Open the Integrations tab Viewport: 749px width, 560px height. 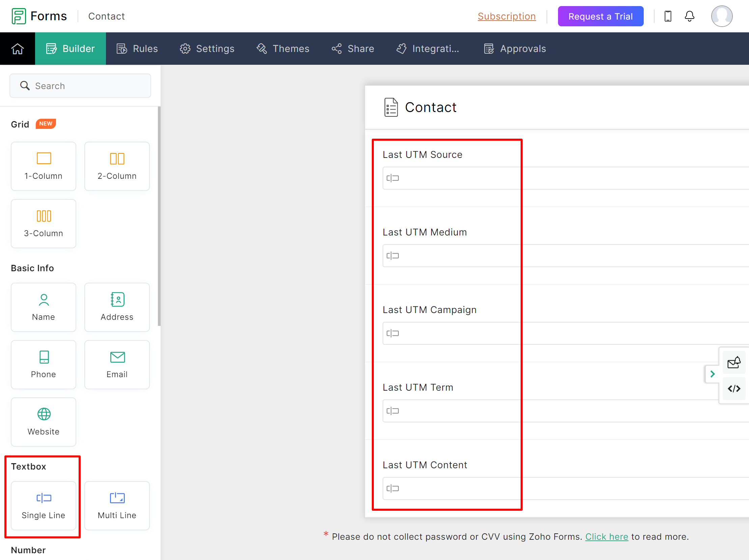(x=427, y=49)
